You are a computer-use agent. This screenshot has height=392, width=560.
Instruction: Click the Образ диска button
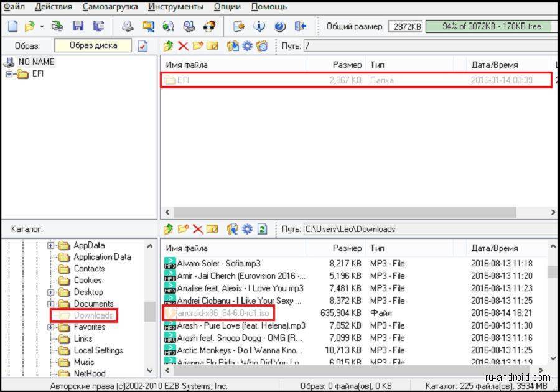pos(93,45)
